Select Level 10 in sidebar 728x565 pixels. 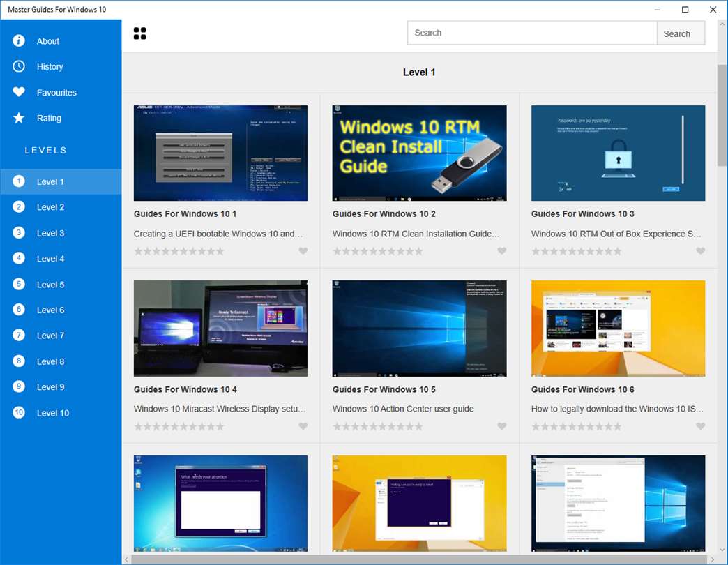point(61,413)
